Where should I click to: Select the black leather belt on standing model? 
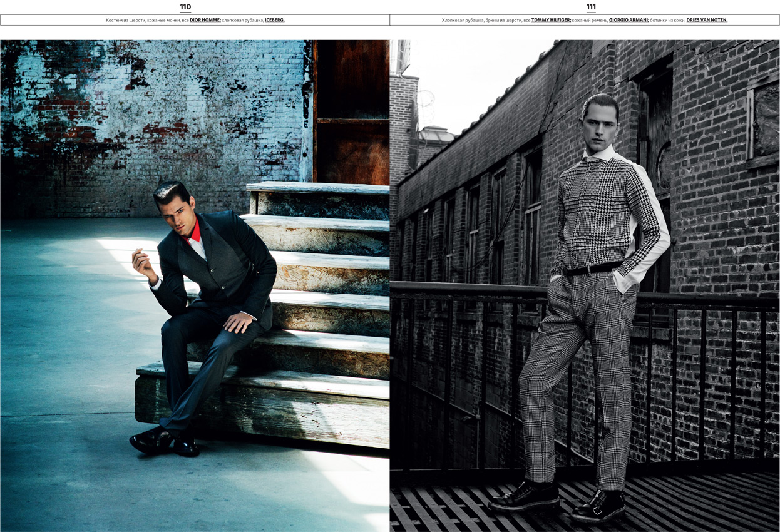click(592, 269)
